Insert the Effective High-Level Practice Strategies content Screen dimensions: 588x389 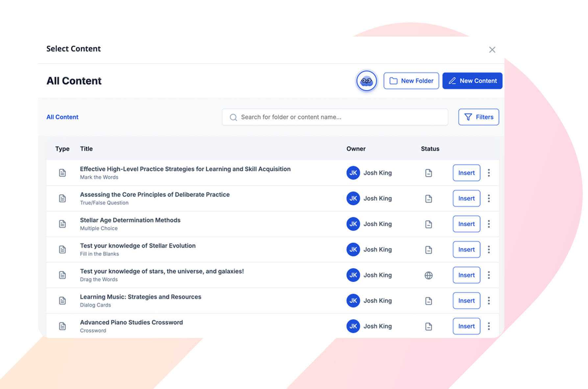tap(466, 173)
